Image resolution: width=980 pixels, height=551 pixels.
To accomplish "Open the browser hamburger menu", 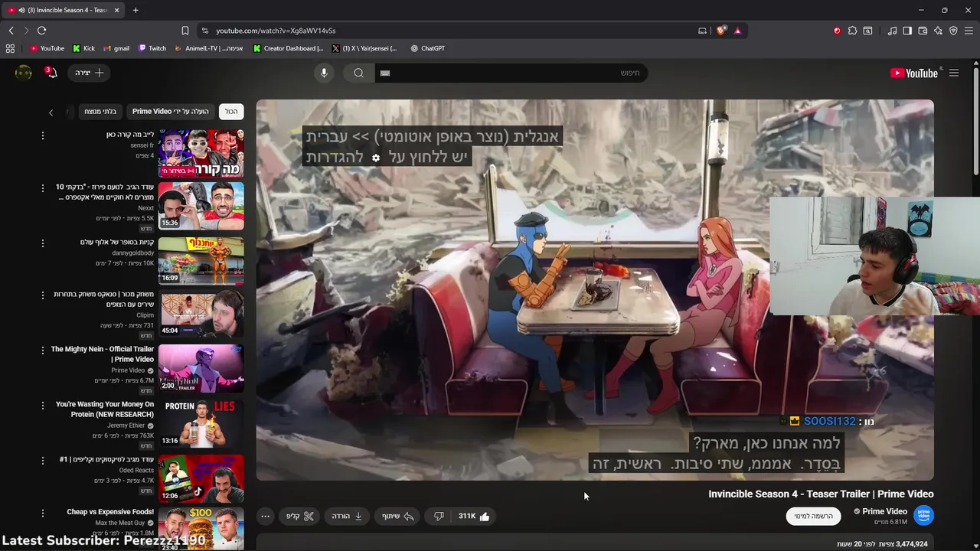I will (969, 31).
